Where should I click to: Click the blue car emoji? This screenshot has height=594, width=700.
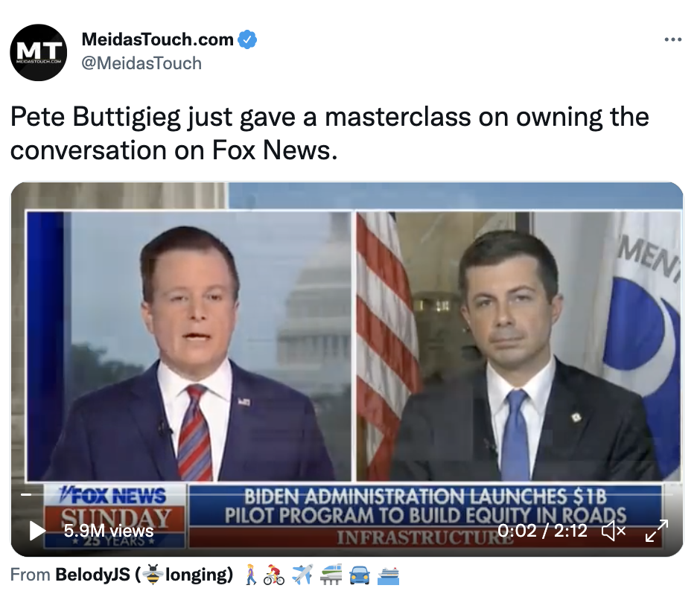tap(360, 575)
